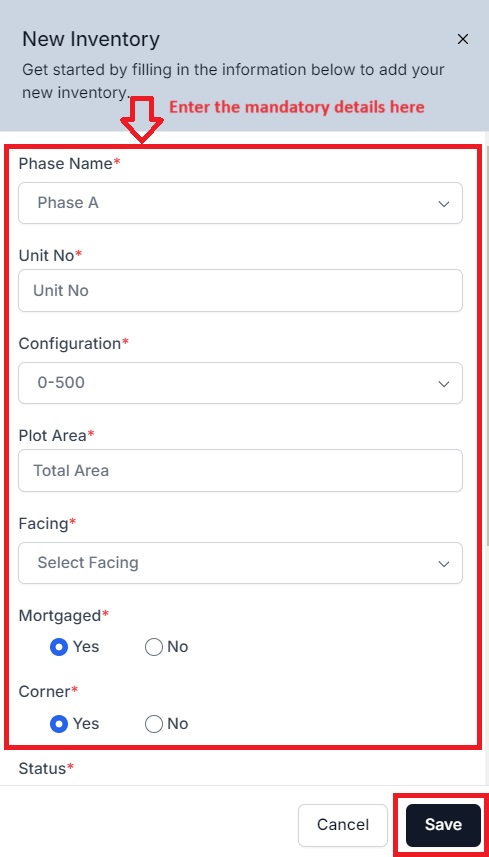Viewport: 489px width, 857px height.
Task: Expand the Select Facing dropdown
Action: (x=240, y=562)
